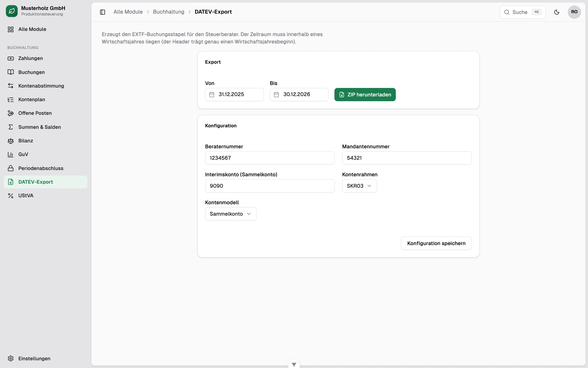
Task: Open Zahlungen in the sidebar
Action: (x=45, y=58)
